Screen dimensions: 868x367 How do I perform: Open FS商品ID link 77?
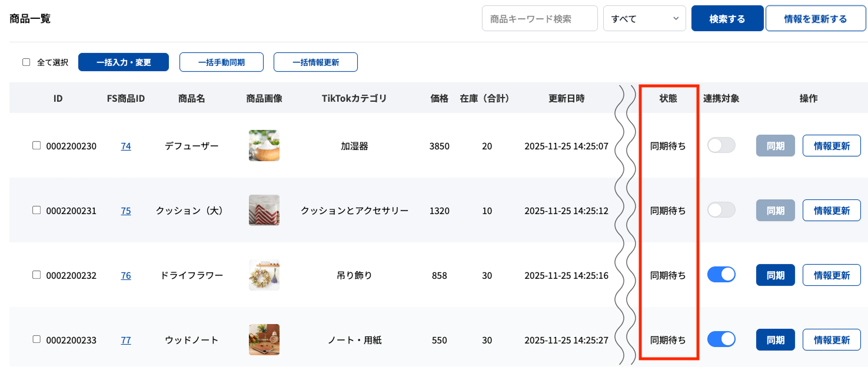[x=126, y=339]
